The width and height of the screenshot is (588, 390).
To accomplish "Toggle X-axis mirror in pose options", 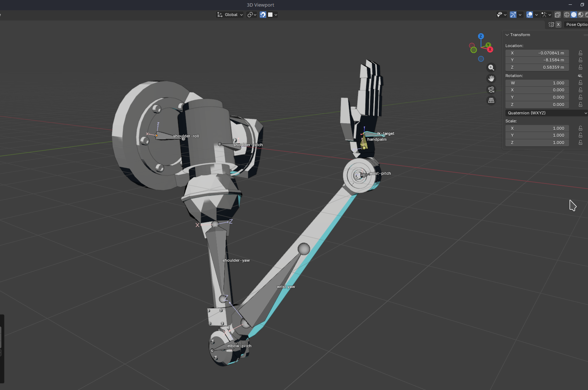I will click(558, 24).
